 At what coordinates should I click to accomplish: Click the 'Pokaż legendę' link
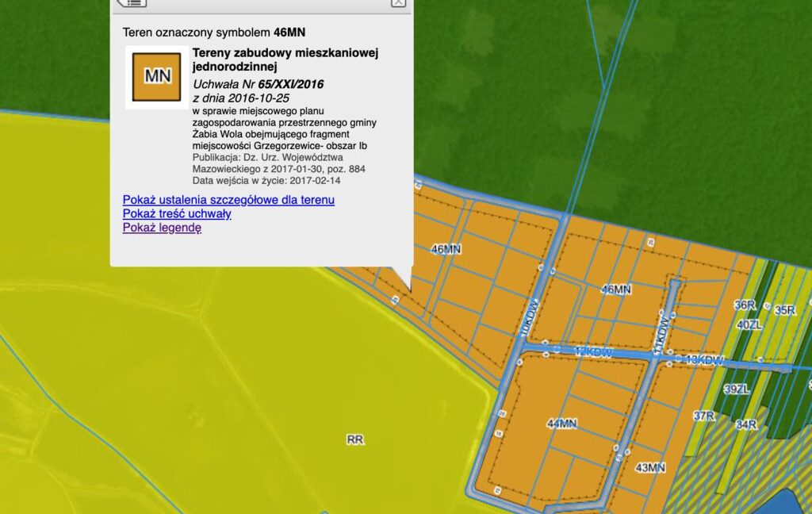coord(162,228)
